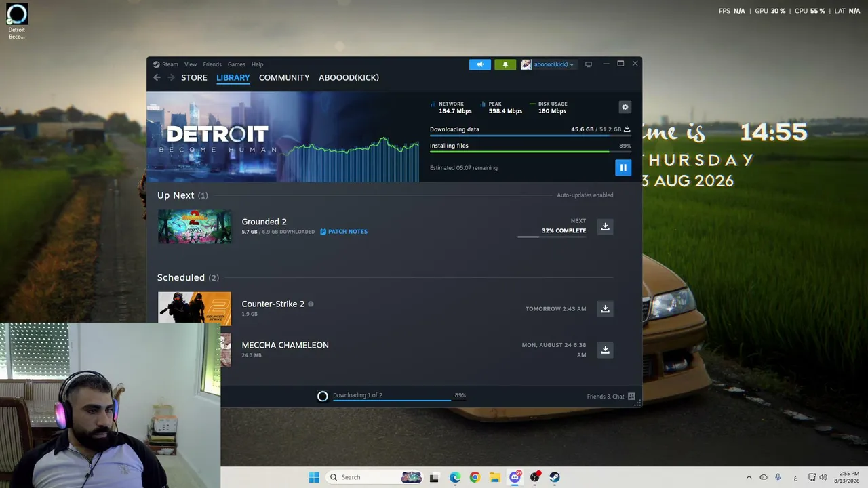
Task: Open the Games menu
Action: [x=237, y=64]
